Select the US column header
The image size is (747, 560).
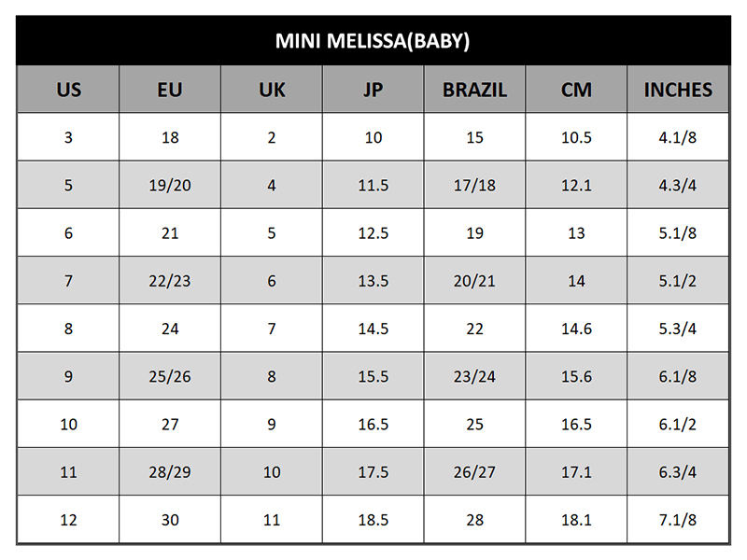[x=68, y=90]
